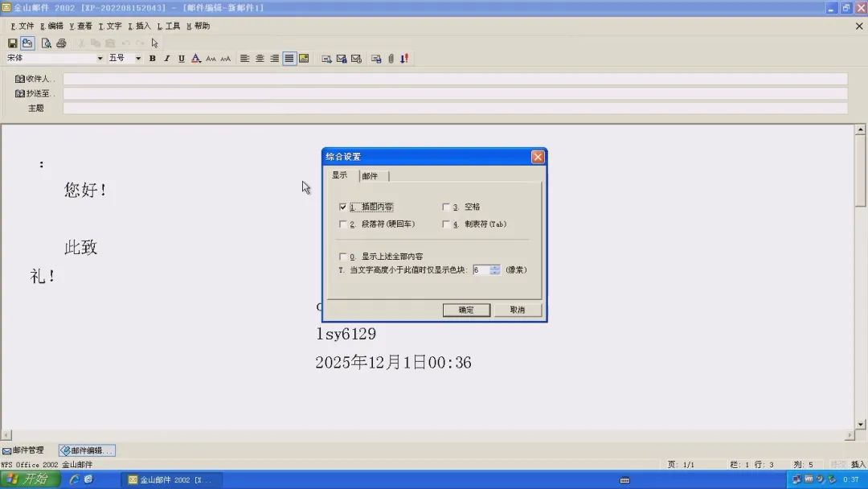Select the arrow pointer tool icon
Image resolution: width=868 pixels, height=489 pixels.
coord(154,43)
